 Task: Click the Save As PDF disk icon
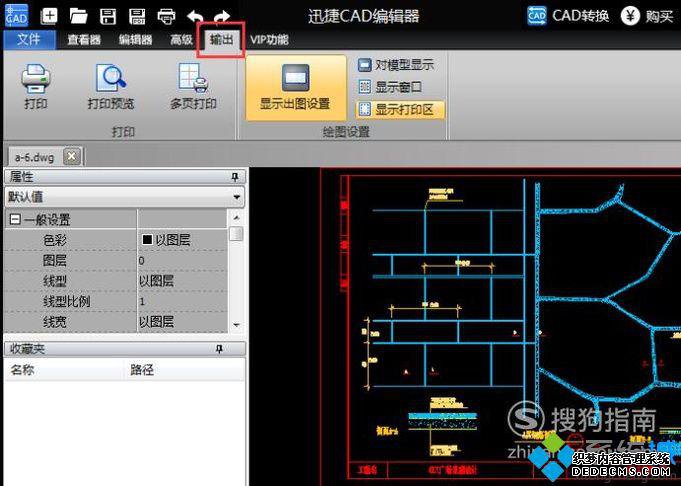(137, 17)
